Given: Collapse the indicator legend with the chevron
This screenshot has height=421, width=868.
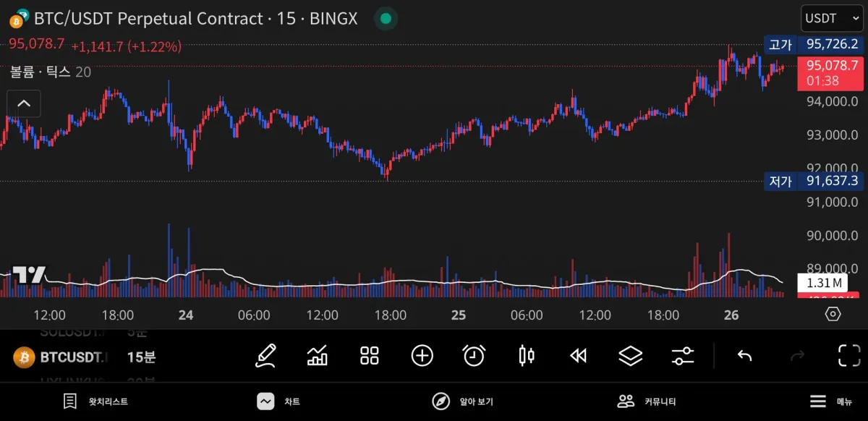Looking at the screenshot, I should [23, 104].
